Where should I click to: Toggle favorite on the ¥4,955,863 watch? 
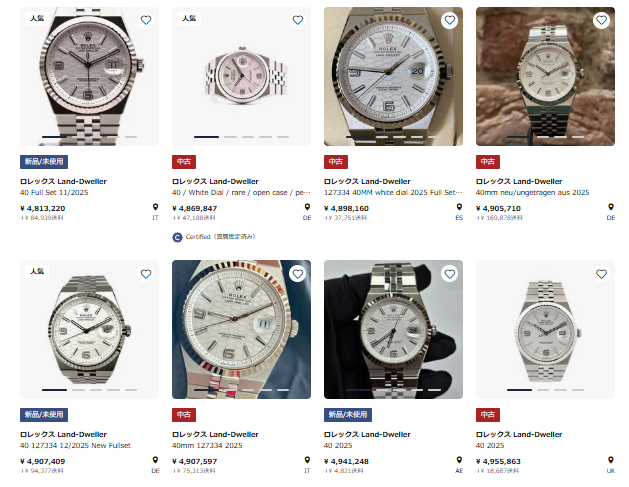[x=601, y=273]
